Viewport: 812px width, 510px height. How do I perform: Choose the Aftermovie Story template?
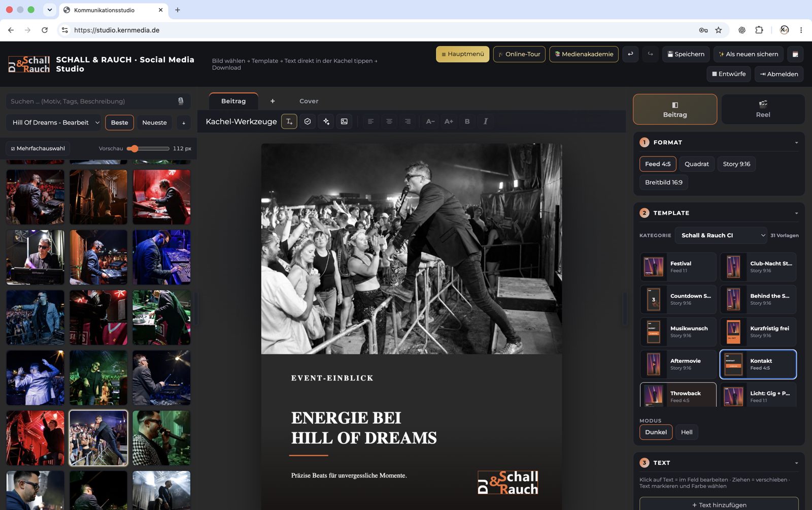(678, 364)
